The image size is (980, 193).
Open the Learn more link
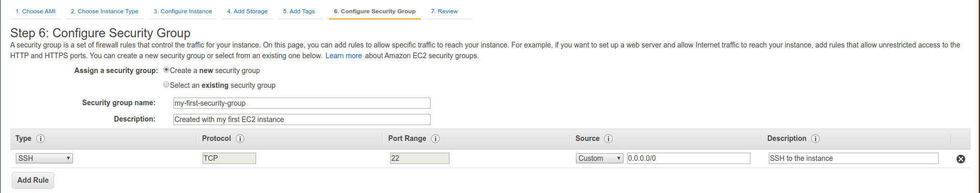point(344,56)
